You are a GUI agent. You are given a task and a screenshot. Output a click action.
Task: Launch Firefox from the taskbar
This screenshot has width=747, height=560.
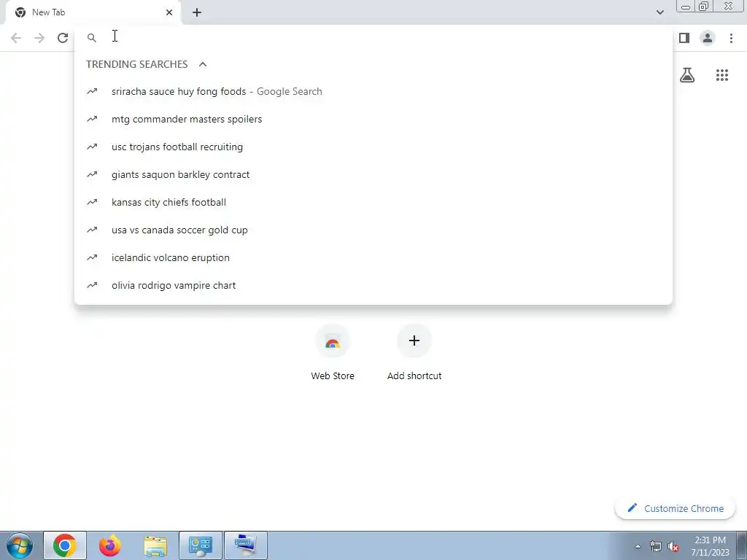110,545
